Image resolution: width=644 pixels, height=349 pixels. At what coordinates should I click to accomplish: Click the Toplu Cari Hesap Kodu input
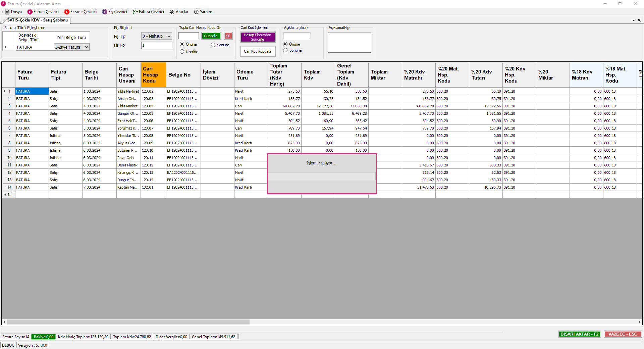[189, 36]
